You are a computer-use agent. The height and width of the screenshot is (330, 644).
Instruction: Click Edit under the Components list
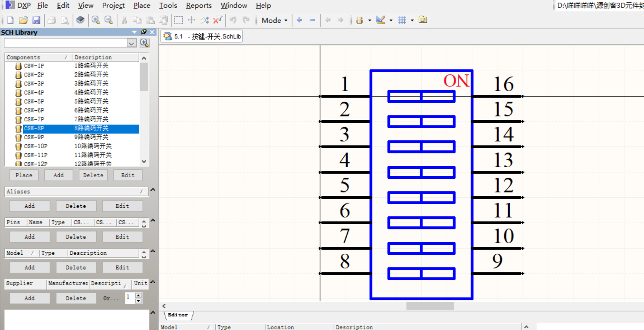(x=128, y=175)
